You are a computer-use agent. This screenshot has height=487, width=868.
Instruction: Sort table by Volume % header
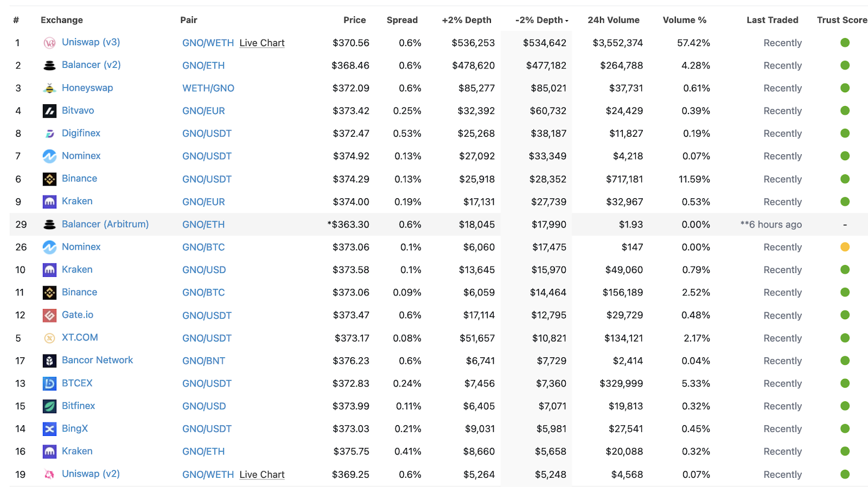click(x=685, y=20)
